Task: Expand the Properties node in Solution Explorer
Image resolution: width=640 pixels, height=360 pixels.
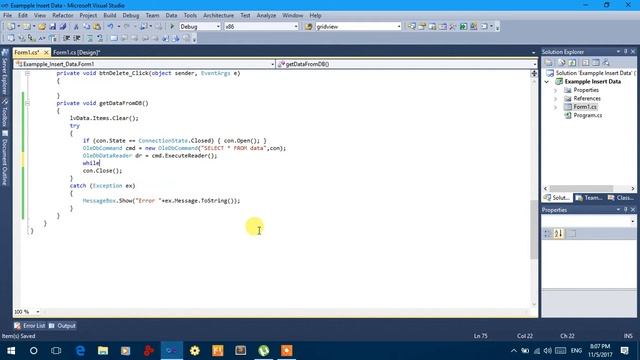Action: [556, 90]
